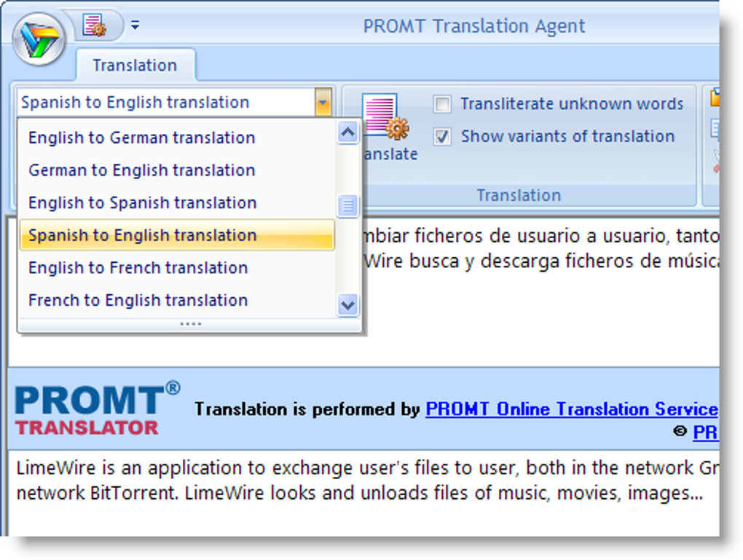Choose French to English translation
Image resolution: width=743 pixels, height=560 pixels.
pos(177,300)
